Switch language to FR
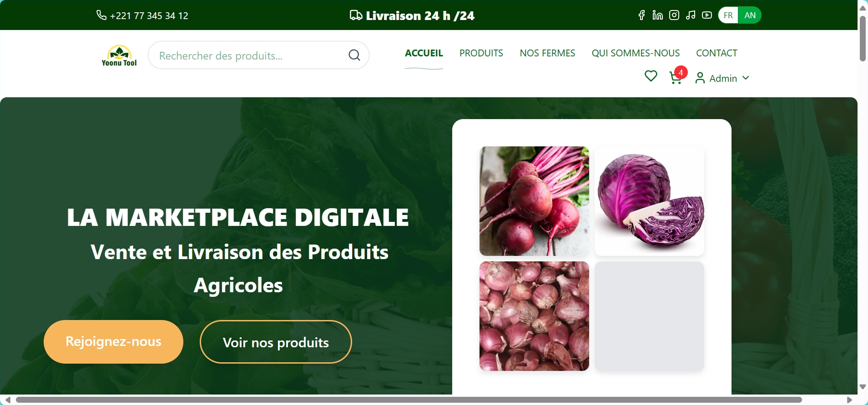Viewport: 868px width, 405px height. pyautogui.click(x=728, y=15)
